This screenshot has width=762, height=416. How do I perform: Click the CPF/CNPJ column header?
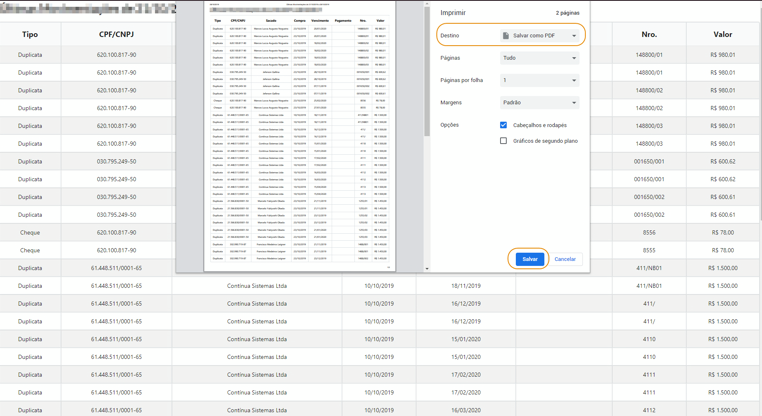tap(116, 35)
